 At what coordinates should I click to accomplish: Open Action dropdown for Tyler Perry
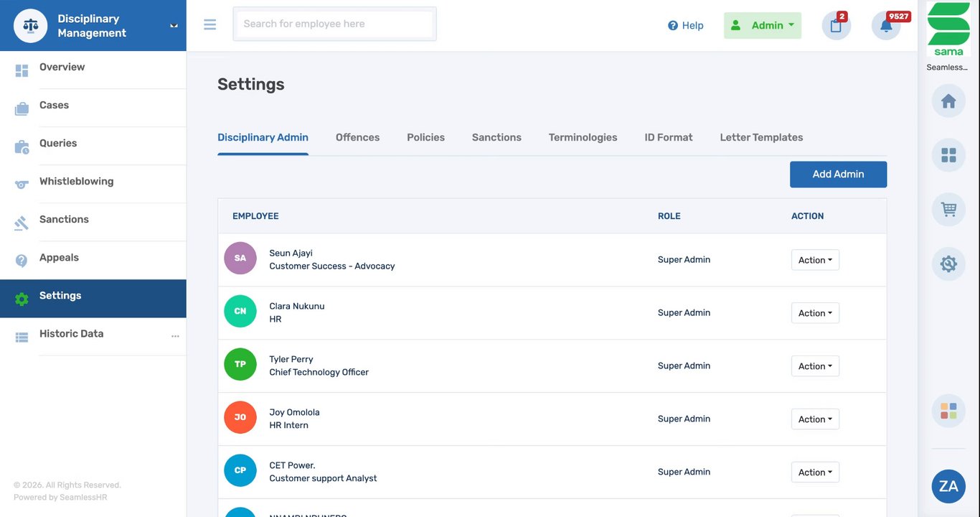pos(815,366)
